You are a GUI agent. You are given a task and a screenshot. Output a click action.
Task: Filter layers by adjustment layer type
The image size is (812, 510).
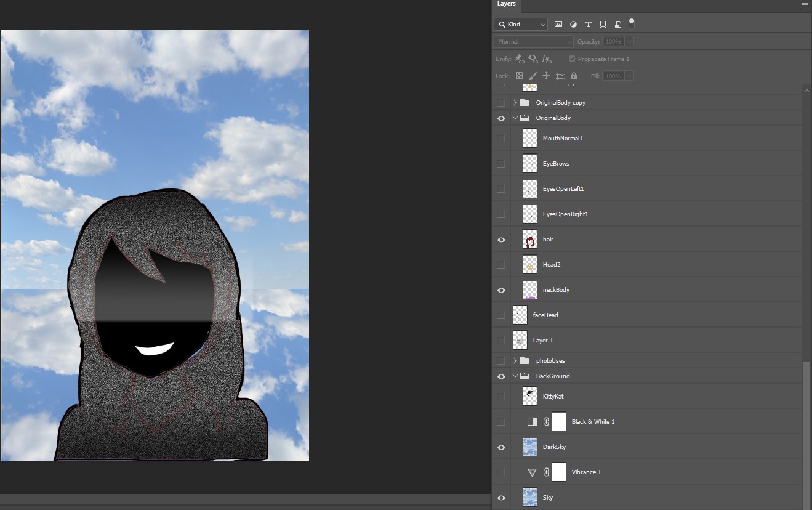(x=573, y=25)
